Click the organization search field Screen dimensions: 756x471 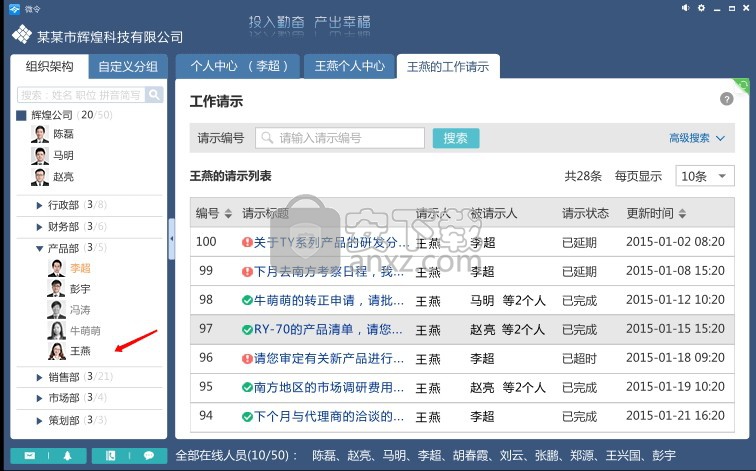coord(81,95)
